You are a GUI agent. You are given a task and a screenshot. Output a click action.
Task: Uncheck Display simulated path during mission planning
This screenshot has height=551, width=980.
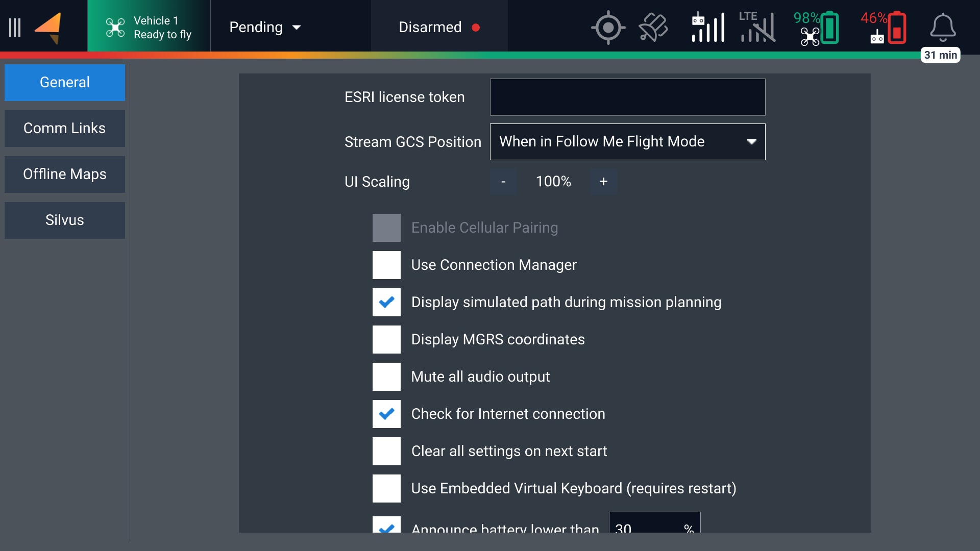[386, 302]
